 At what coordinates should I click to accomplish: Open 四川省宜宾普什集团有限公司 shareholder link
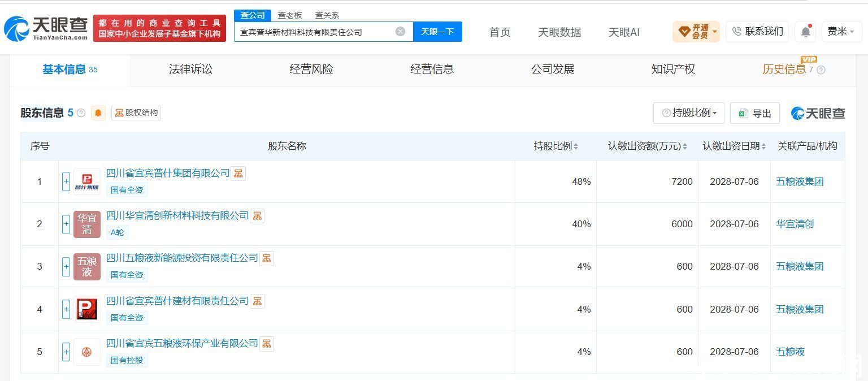(x=168, y=173)
